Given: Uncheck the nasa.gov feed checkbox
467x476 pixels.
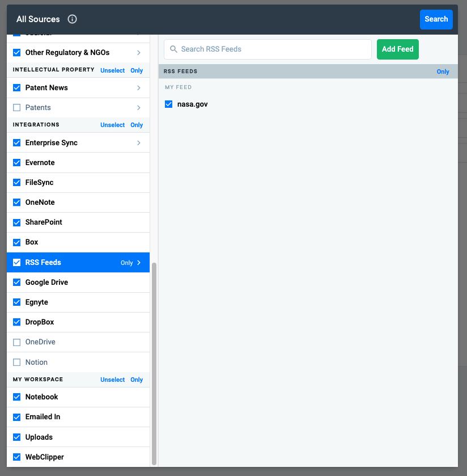Looking at the screenshot, I should (168, 104).
